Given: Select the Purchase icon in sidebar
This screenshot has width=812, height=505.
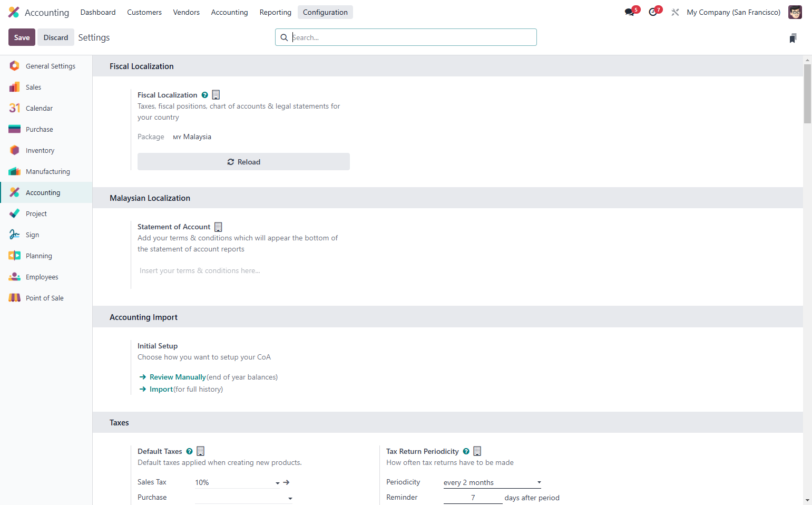Looking at the screenshot, I should click(15, 129).
